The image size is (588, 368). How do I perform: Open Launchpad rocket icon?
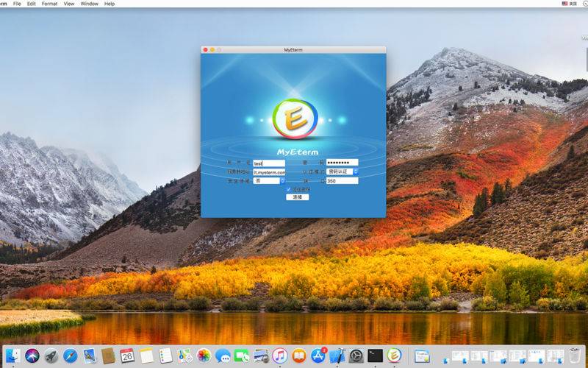(51, 355)
